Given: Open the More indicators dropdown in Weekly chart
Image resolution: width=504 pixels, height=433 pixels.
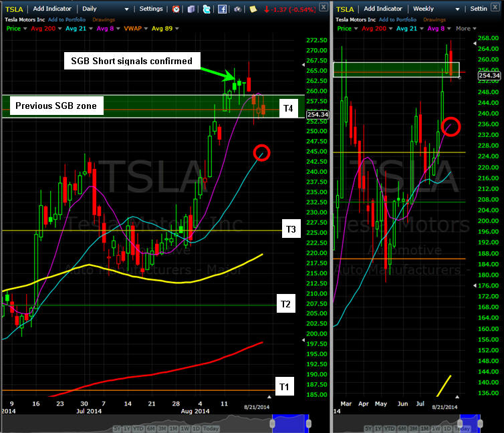Looking at the screenshot, I should coord(466,29).
